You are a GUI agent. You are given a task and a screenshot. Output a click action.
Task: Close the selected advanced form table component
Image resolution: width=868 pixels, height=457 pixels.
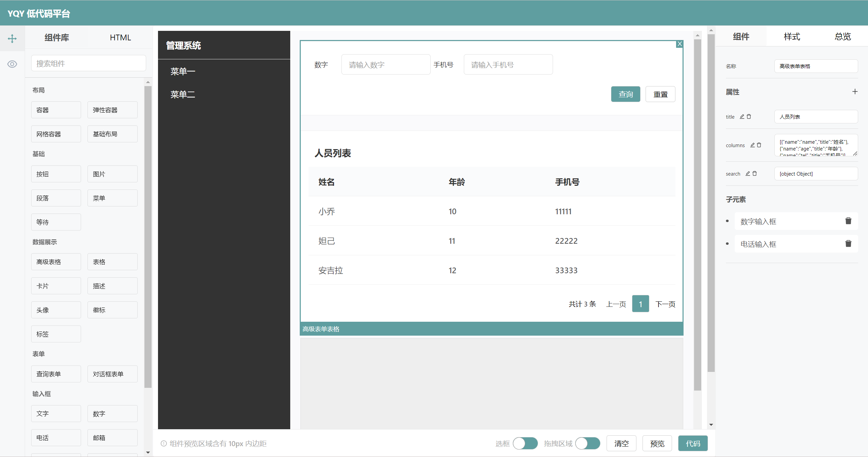click(679, 44)
